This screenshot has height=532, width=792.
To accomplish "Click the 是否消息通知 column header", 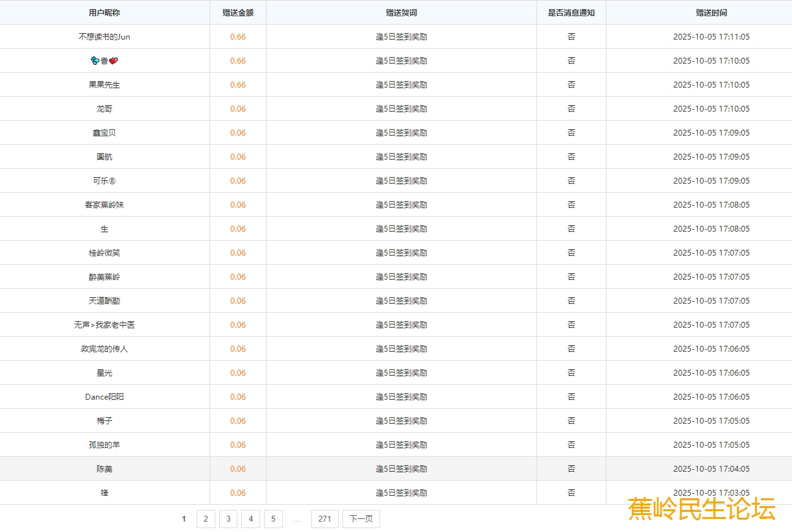I will coord(571,12).
